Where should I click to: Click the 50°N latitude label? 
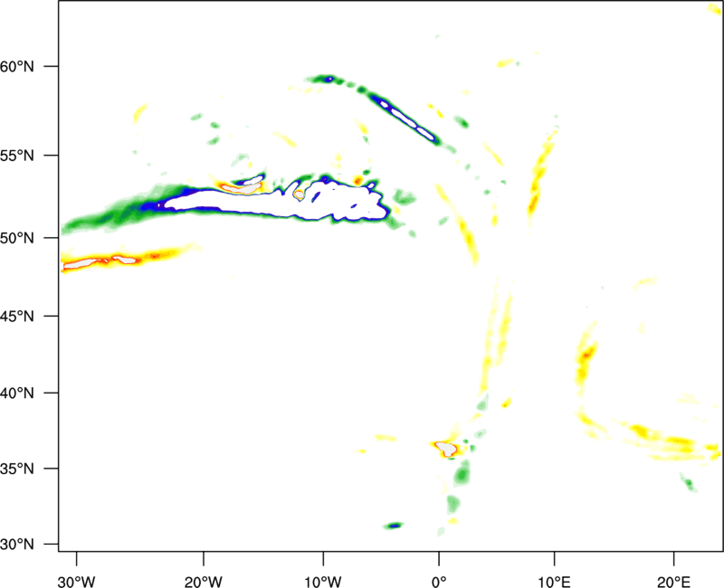tap(17, 238)
